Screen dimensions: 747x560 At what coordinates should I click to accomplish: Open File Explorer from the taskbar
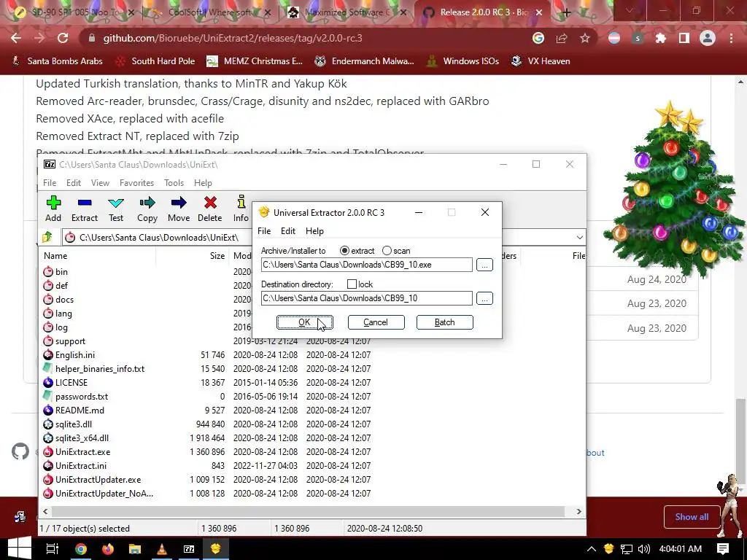(135, 548)
